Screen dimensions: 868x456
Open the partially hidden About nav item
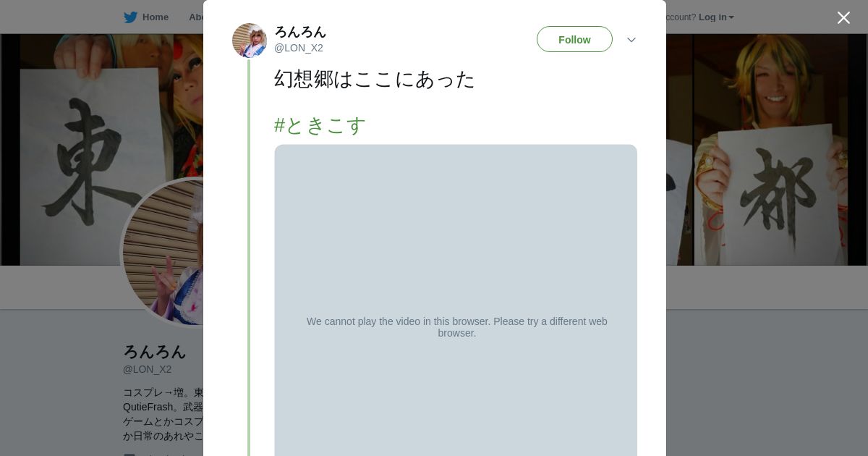[x=195, y=17]
